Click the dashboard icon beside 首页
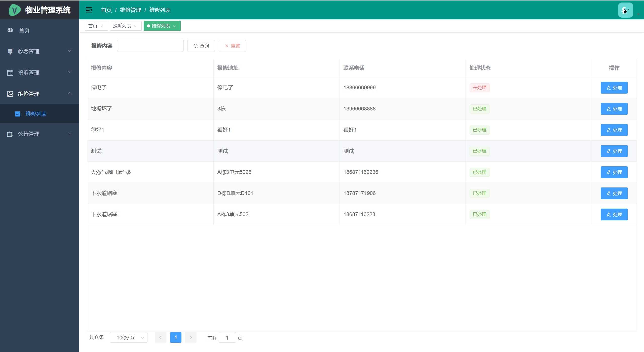644x352 pixels. pyautogui.click(x=10, y=30)
